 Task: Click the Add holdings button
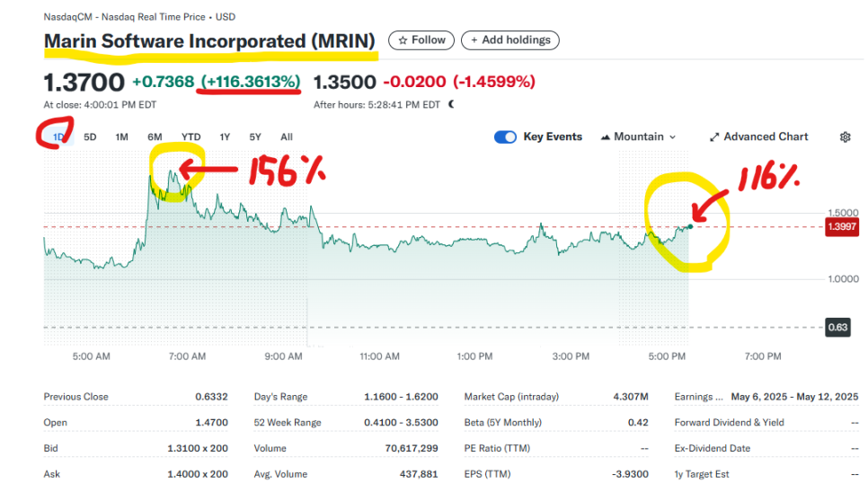(509, 40)
